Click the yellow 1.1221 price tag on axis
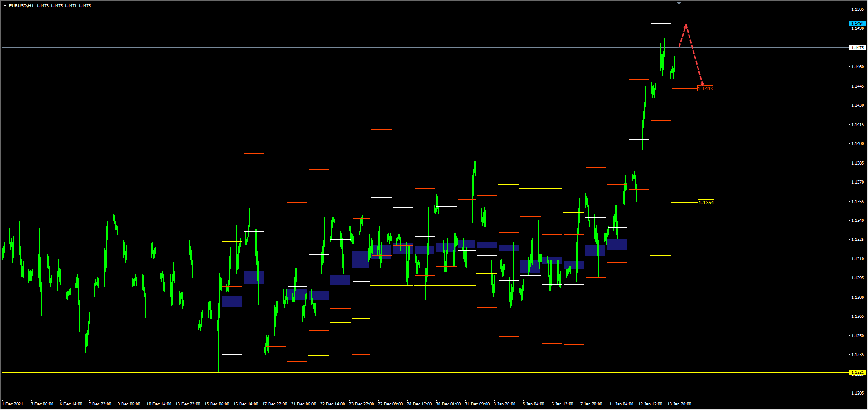Viewport: 868px width, 410px height. 858,372
